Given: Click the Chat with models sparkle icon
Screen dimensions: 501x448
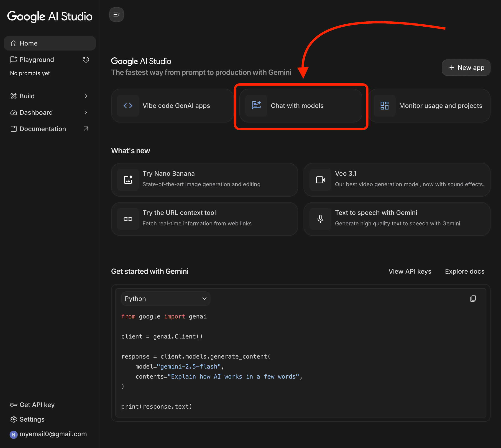Looking at the screenshot, I should pyautogui.click(x=256, y=106).
